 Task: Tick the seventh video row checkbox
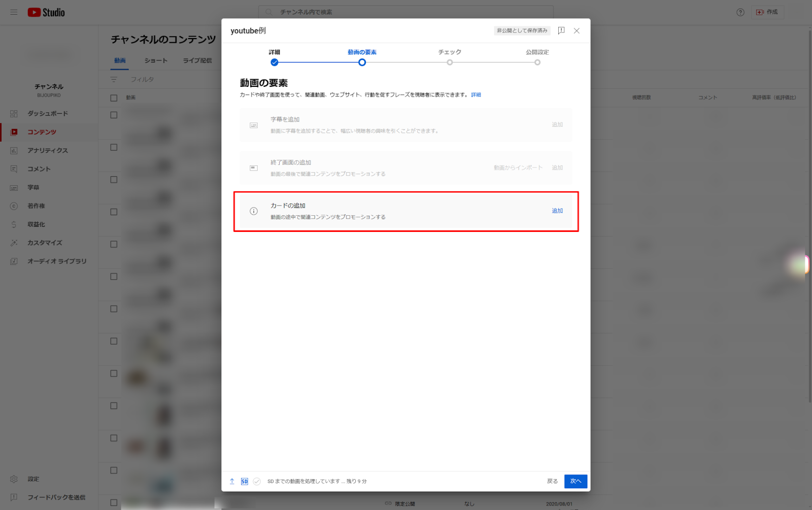114,309
